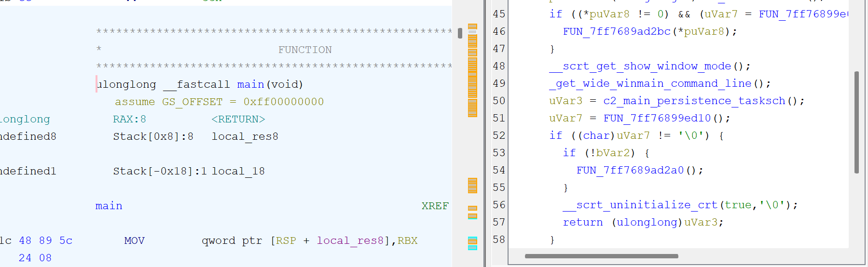Click _get_wide_winmain_command_line function call
The height and width of the screenshot is (267, 868).
650,83
